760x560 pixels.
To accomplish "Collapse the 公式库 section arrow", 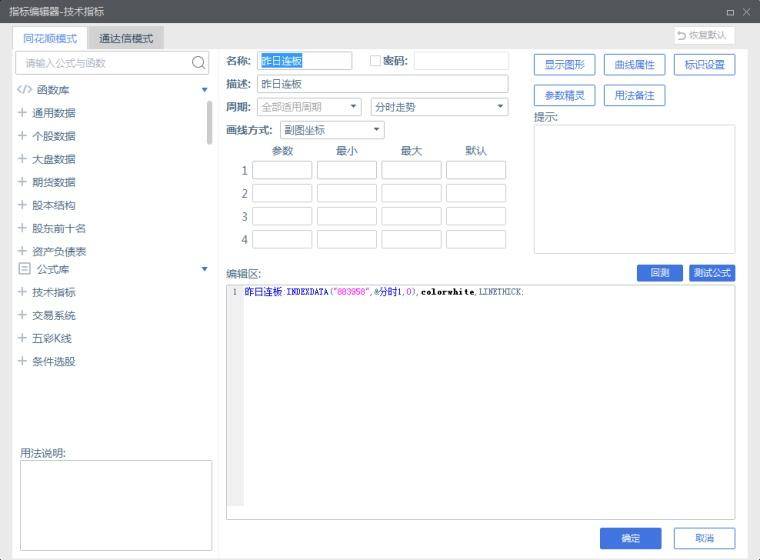I will [x=205, y=269].
